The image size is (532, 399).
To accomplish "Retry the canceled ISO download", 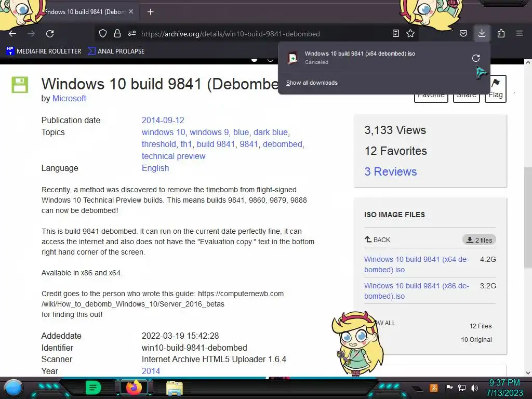I will coord(476,58).
